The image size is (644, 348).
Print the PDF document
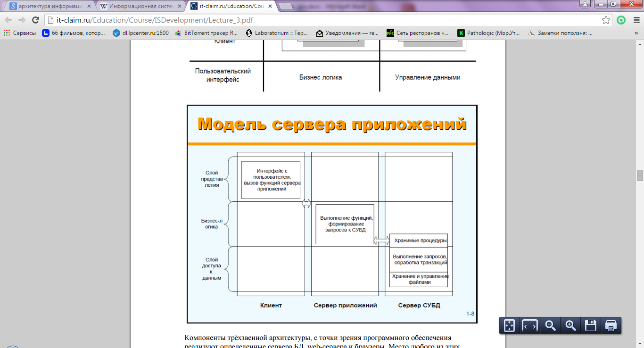pos(611,325)
